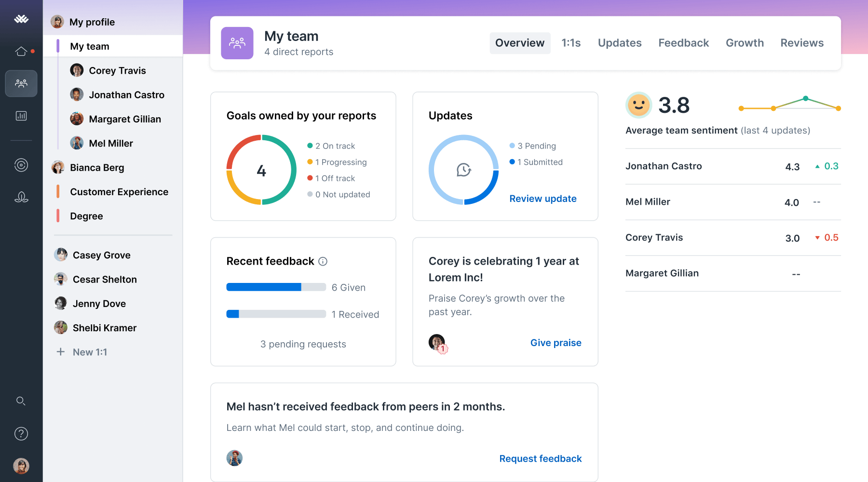Click the Search icon in the sidebar

[21, 401]
